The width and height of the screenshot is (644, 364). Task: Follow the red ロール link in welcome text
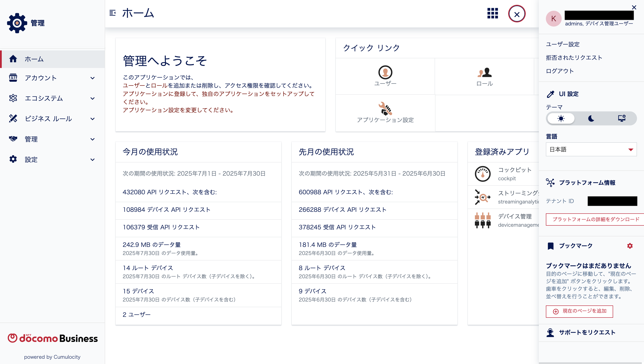tap(159, 85)
